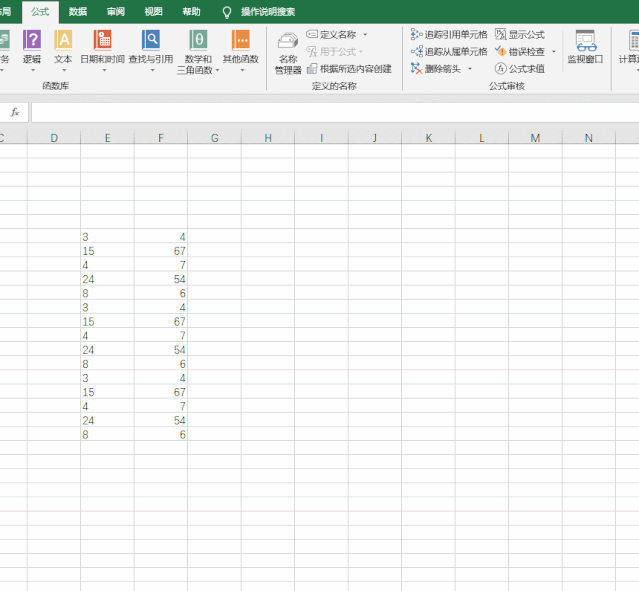The image size is (639, 591).
Task: Switch to the 视图 ribbon tab
Action: 154,12
